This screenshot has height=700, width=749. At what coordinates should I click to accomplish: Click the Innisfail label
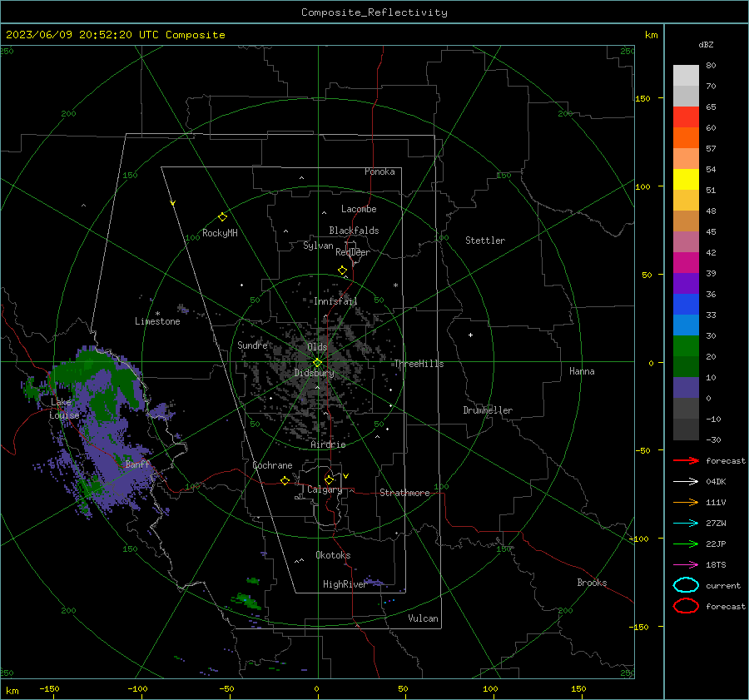coord(335,301)
